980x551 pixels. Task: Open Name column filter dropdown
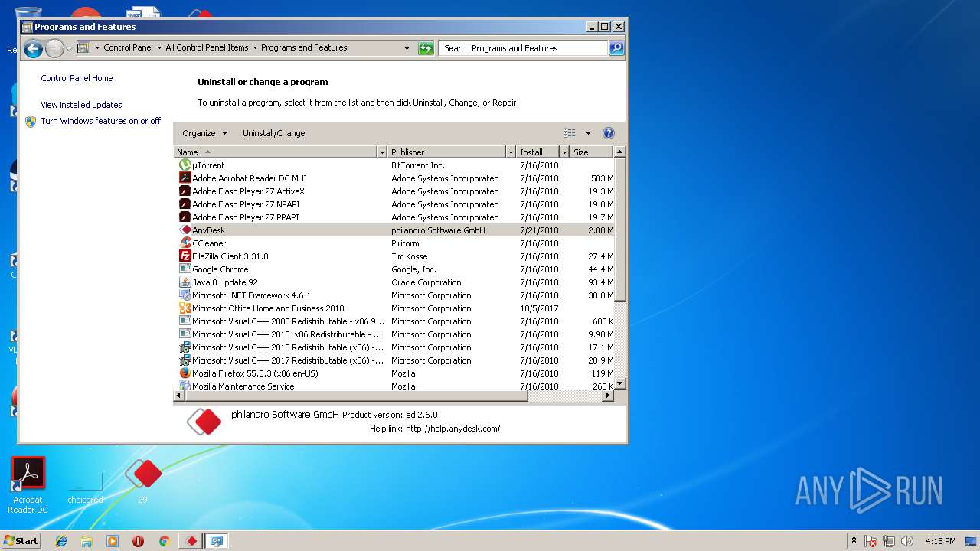pyautogui.click(x=382, y=152)
